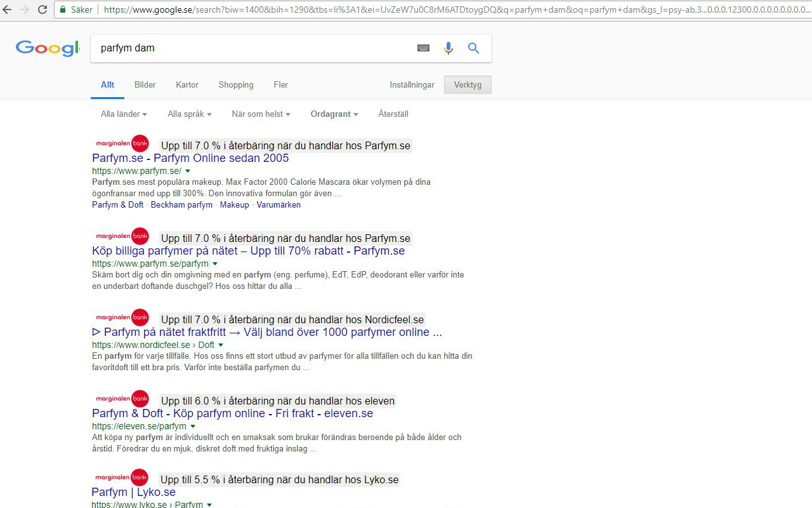The height and width of the screenshot is (508, 812).
Task: Click Marginalen Bank logo above eleven.se result
Action: (x=122, y=399)
